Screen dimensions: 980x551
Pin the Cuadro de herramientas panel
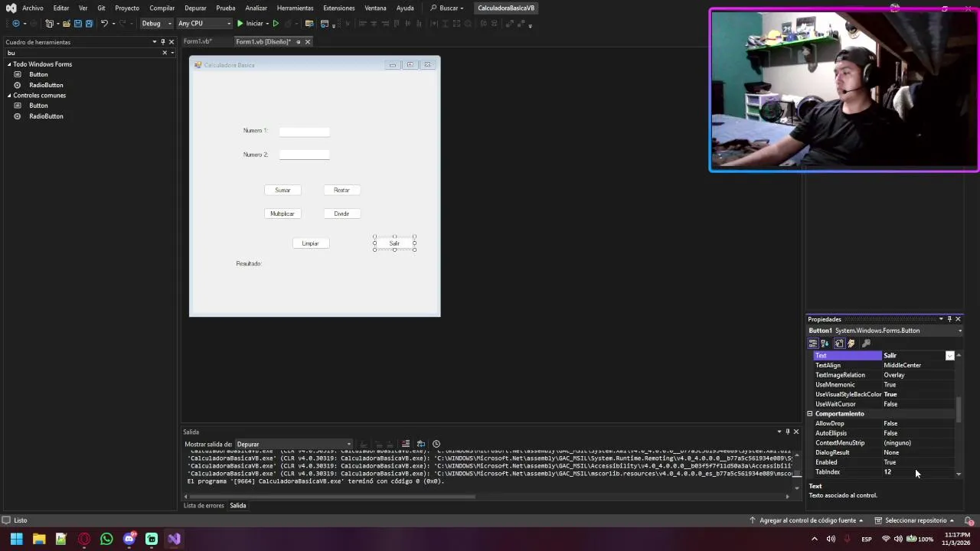point(163,42)
